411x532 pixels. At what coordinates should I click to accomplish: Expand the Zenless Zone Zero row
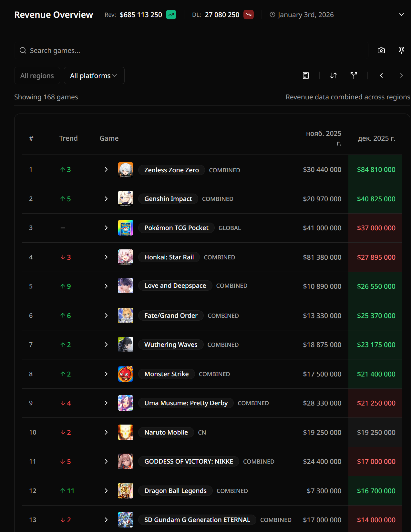pyautogui.click(x=106, y=170)
